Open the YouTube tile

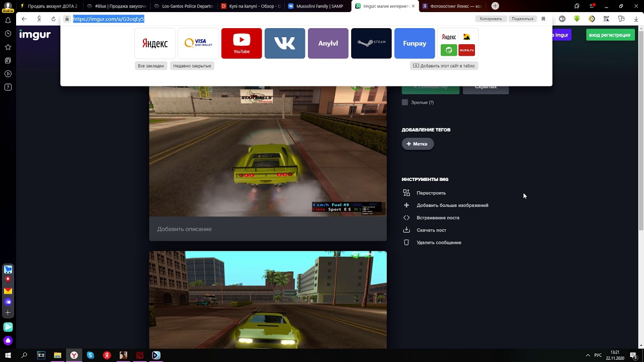242,43
